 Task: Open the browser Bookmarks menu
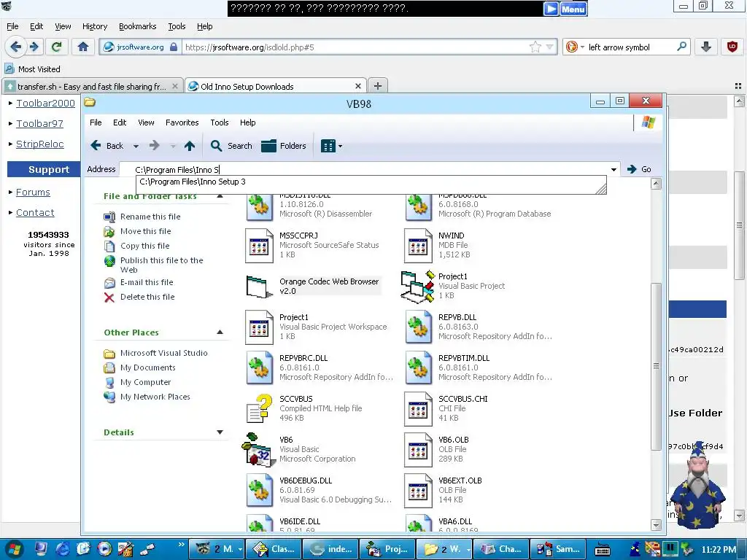click(138, 26)
